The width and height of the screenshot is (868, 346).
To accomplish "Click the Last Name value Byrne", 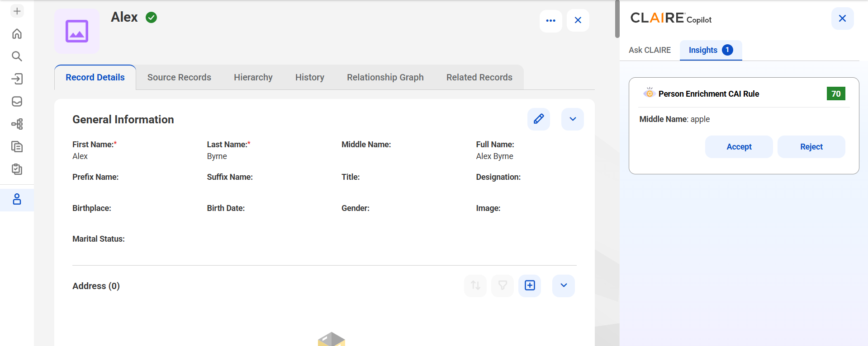I will pyautogui.click(x=217, y=156).
